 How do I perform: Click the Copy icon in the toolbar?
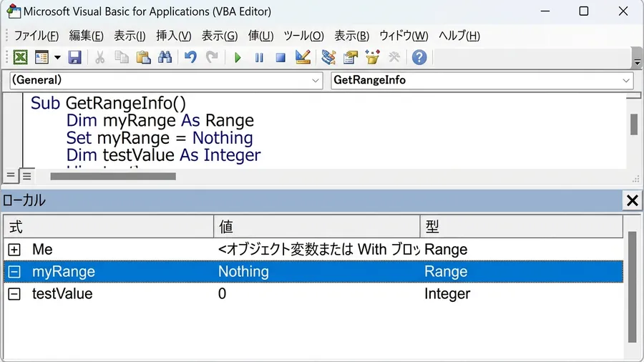[x=121, y=57]
